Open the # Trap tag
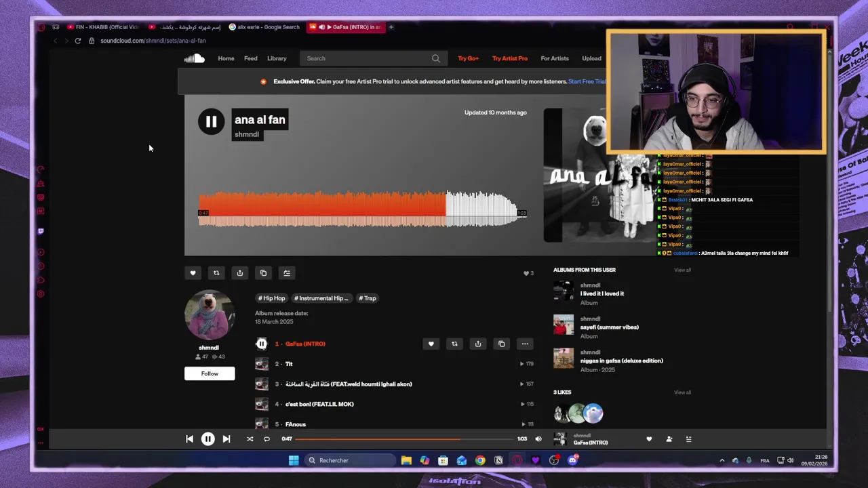This screenshot has height=488, width=868. 368,298
